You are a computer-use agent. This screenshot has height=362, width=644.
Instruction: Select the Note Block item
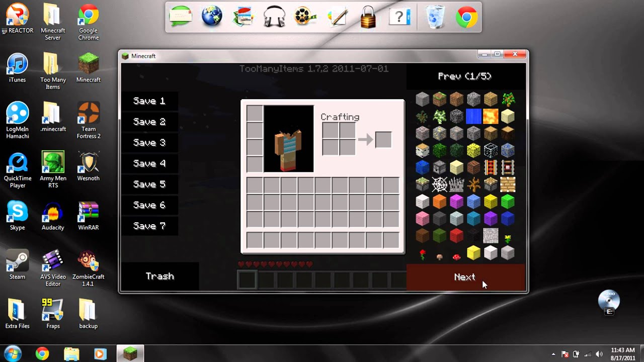pos(473,167)
